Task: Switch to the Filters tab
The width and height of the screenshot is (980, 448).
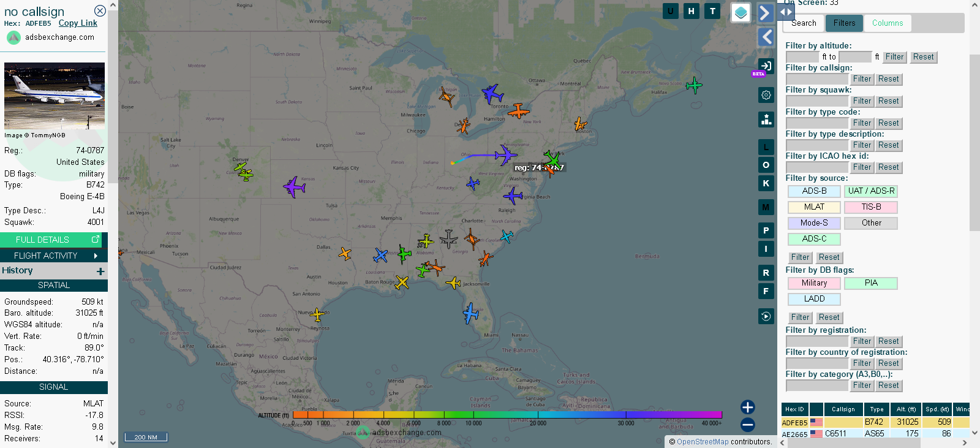Action: (x=844, y=23)
